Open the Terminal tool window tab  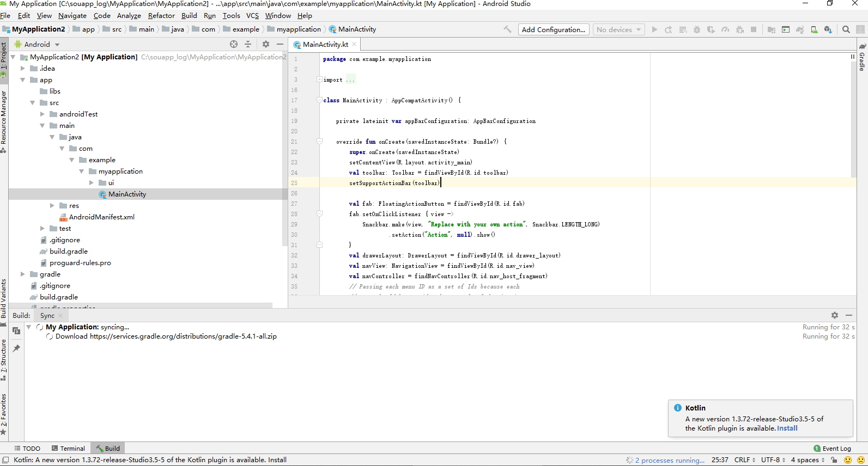point(69,449)
